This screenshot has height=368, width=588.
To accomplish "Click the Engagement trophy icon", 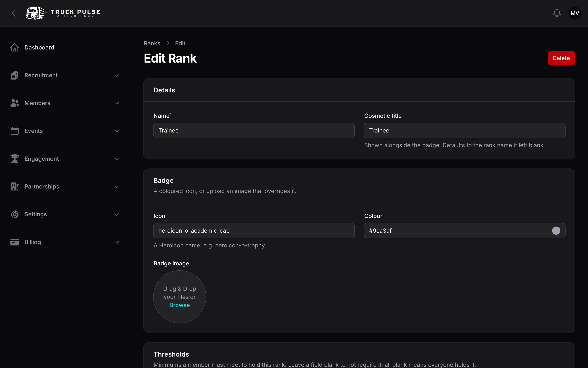I will coord(14,159).
